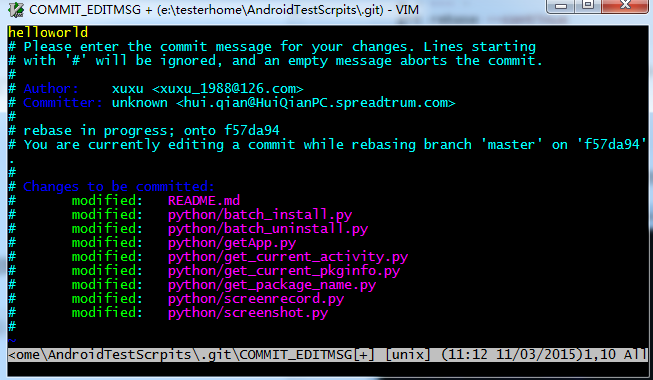Image resolution: width=653 pixels, height=380 pixels.
Task: Place cursor on 'helloworld' commit message
Action: (x=48, y=32)
